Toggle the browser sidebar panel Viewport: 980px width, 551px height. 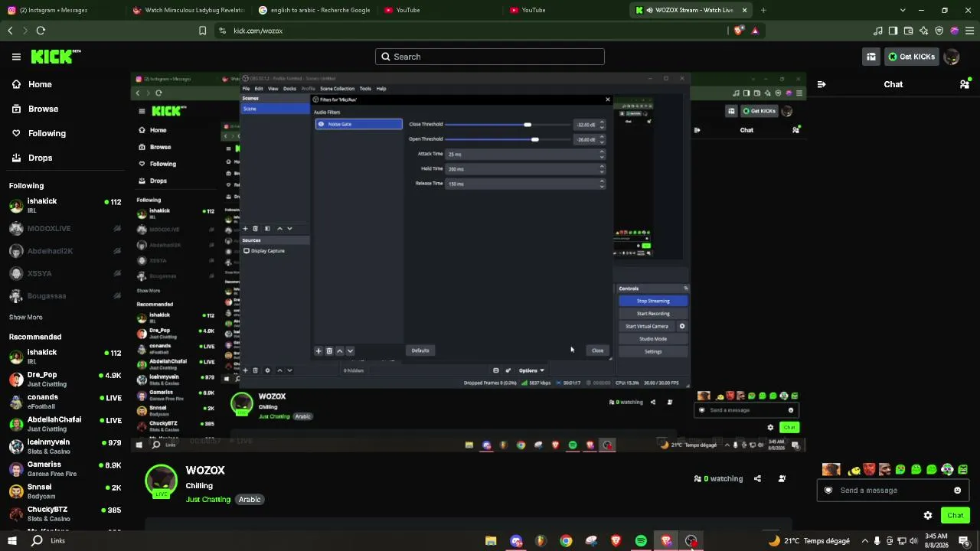point(893,31)
